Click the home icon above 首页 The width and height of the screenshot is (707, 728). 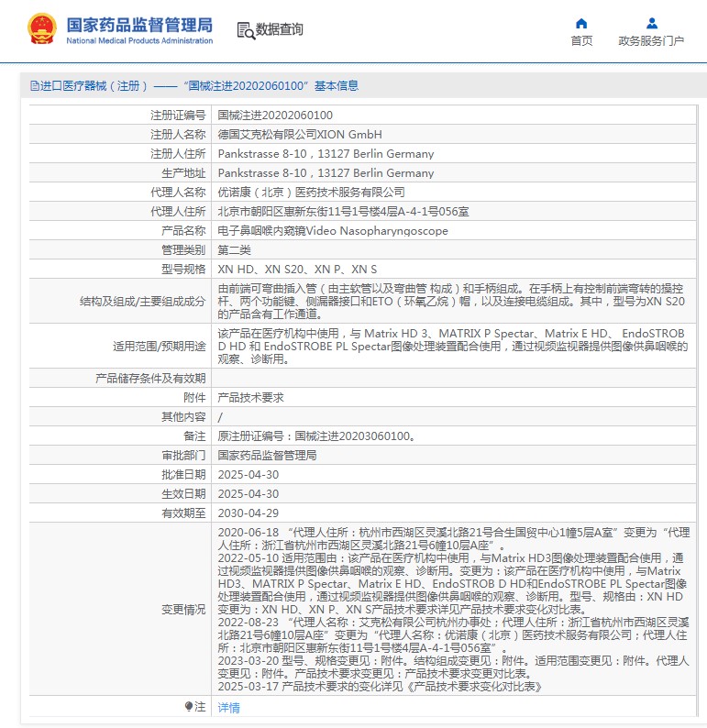click(x=581, y=23)
